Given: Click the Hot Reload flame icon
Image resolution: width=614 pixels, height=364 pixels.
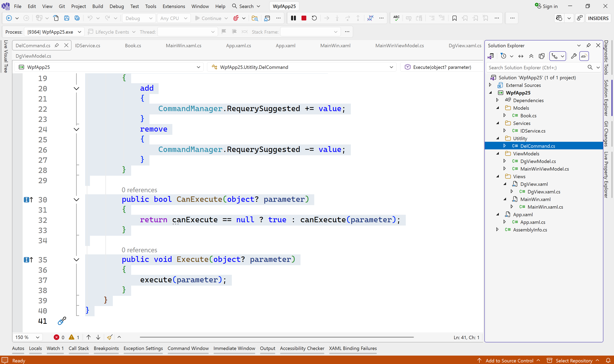Looking at the screenshot, I should pos(236,18).
